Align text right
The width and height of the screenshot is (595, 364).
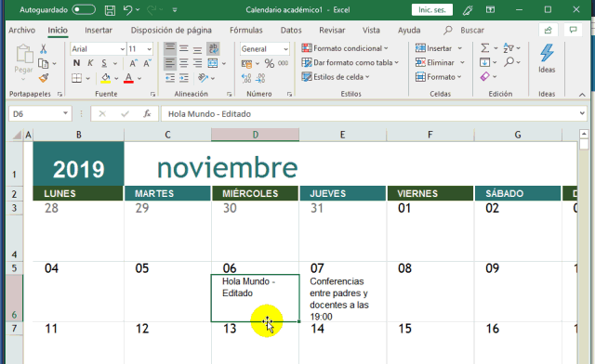197,63
